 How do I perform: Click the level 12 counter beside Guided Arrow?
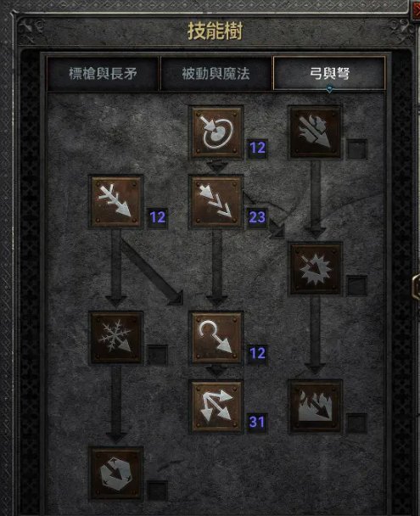257,353
